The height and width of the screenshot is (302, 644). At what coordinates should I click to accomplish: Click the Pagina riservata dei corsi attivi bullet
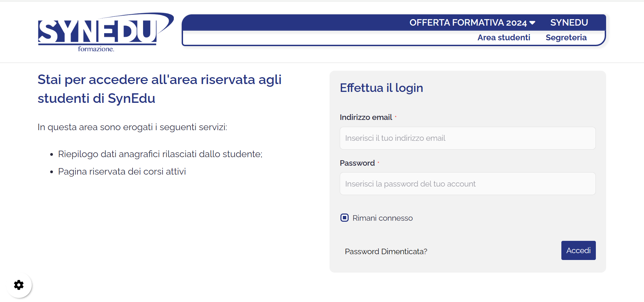point(122,171)
